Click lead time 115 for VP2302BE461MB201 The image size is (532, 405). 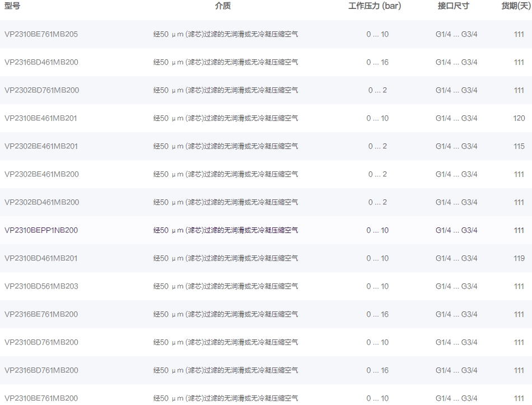click(519, 146)
